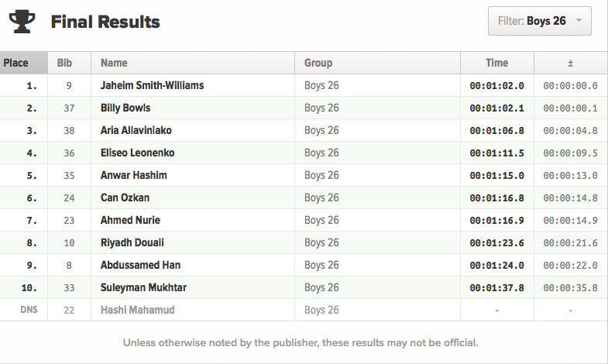Sort results by Place column header
This screenshot has height=364, width=608.
pyautogui.click(x=16, y=63)
